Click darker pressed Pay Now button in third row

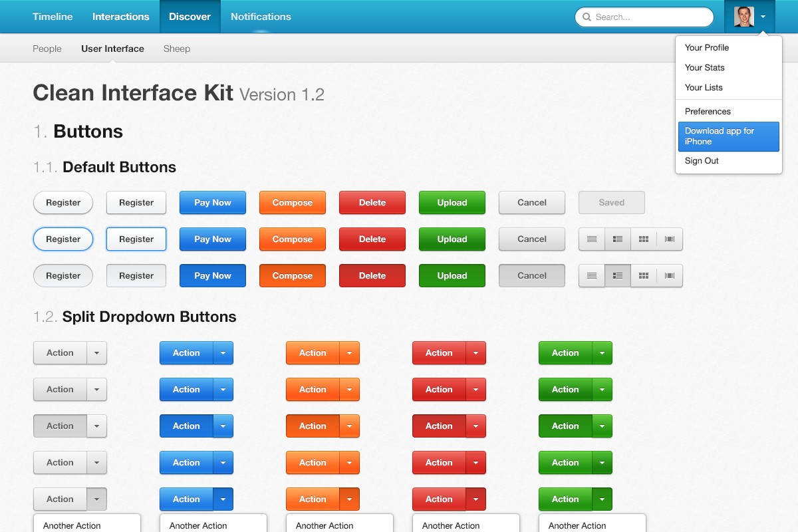coord(213,276)
